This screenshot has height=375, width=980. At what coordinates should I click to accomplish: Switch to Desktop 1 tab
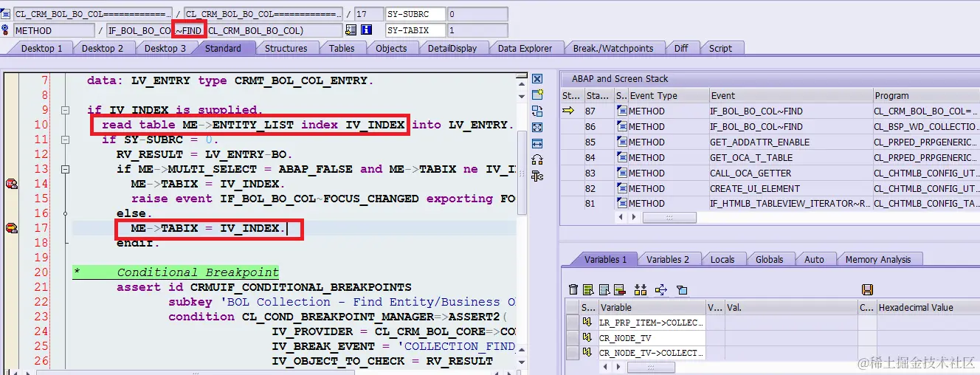click(41, 48)
